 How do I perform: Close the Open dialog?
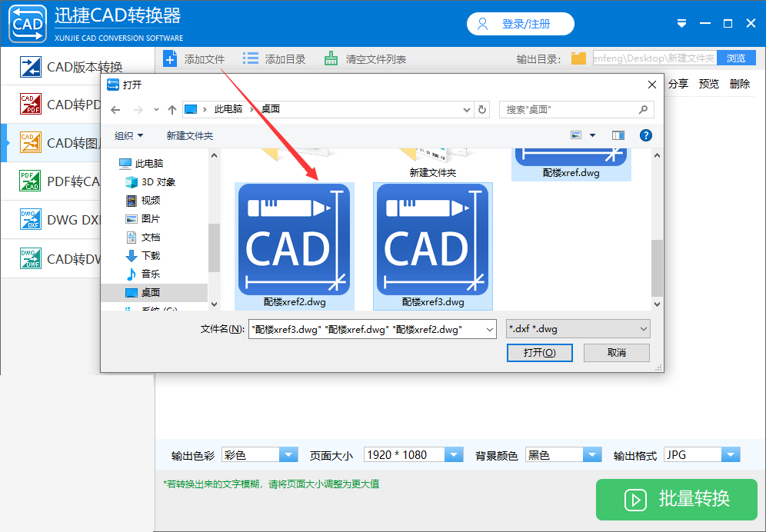click(x=651, y=85)
